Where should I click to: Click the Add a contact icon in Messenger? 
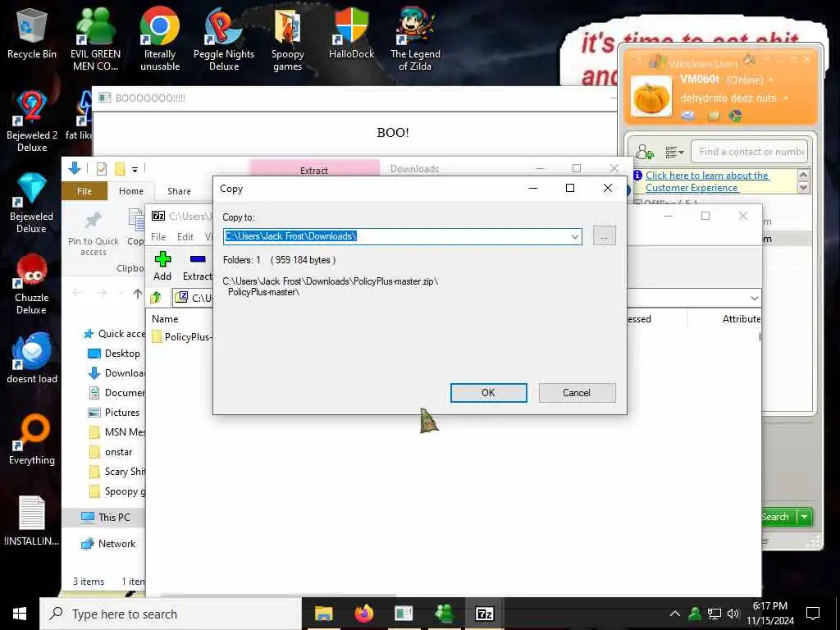click(644, 152)
